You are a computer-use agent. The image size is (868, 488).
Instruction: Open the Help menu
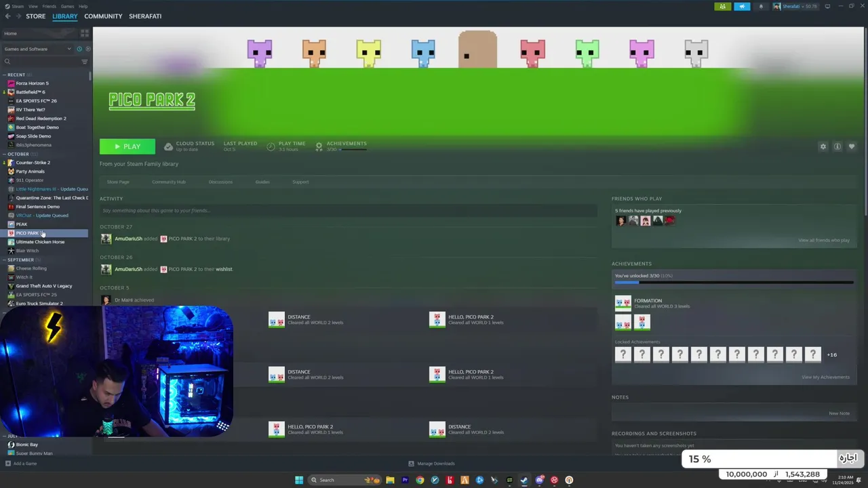pyautogui.click(x=83, y=6)
